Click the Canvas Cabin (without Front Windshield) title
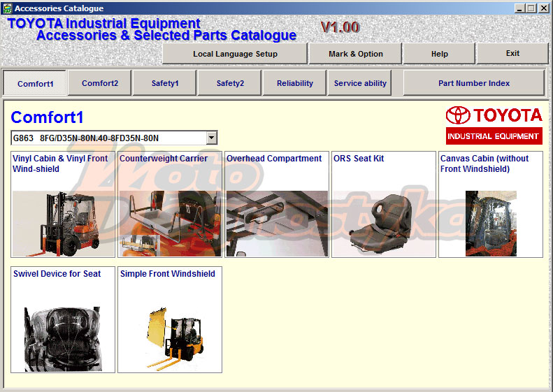The width and height of the screenshot is (553, 392). pyautogui.click(x=484, y=164)
